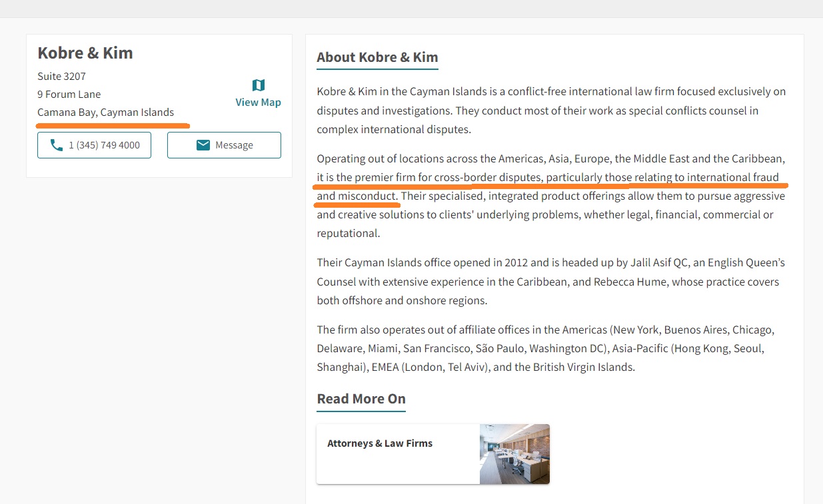Open the View Map link
The width and height of the screenshot is (823, 504).
[x=258, y=103]
